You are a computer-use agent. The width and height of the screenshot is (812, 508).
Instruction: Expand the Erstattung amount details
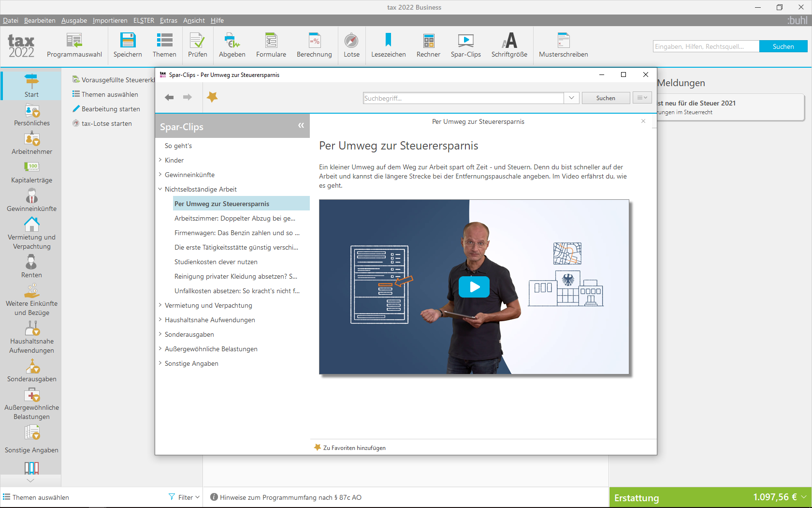[803, 497]
